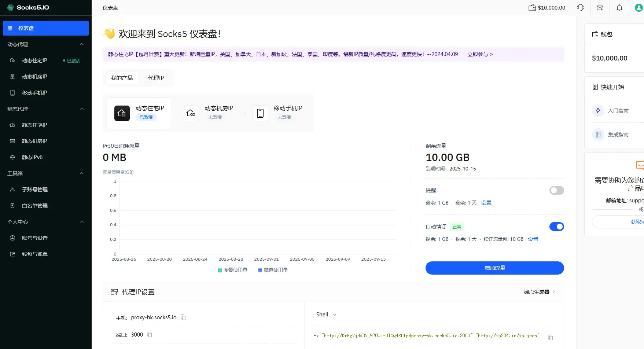Switch to the 我的产品 tab
Viewport: 644px width, 349px height.
(122, 78)
